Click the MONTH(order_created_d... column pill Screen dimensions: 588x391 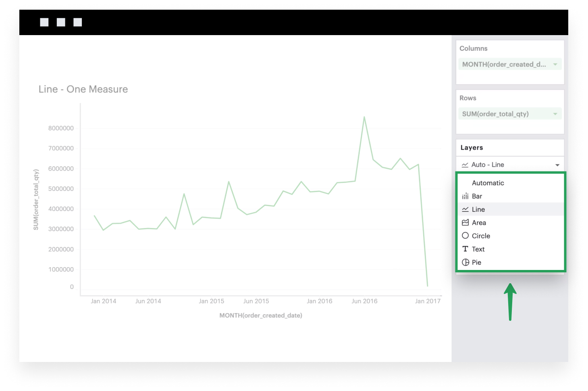(504, 65)
